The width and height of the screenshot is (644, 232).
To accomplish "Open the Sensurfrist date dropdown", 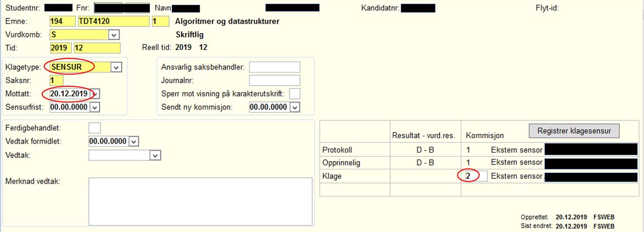I will 95,107.
